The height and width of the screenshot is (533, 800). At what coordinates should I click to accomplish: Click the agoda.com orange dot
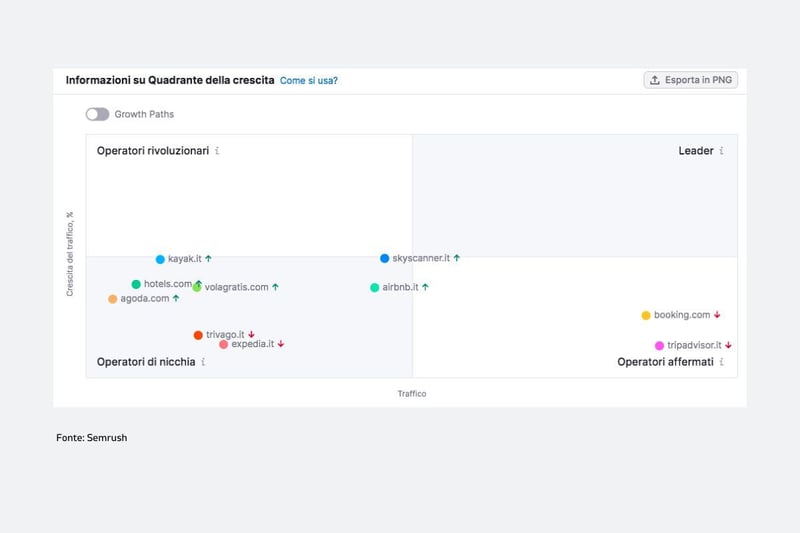pyautogui.click(x=113, y=299)
